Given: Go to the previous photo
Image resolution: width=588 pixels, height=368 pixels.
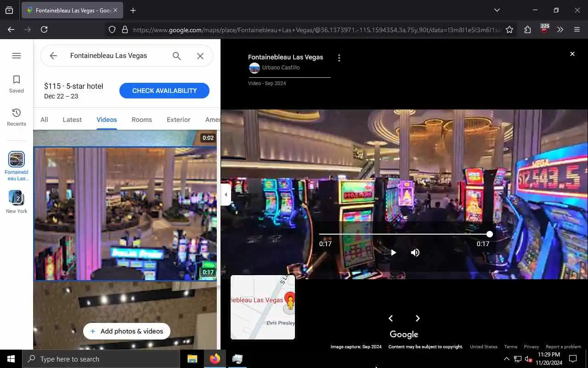Looking at the screenshot, I should pos(390,318).
